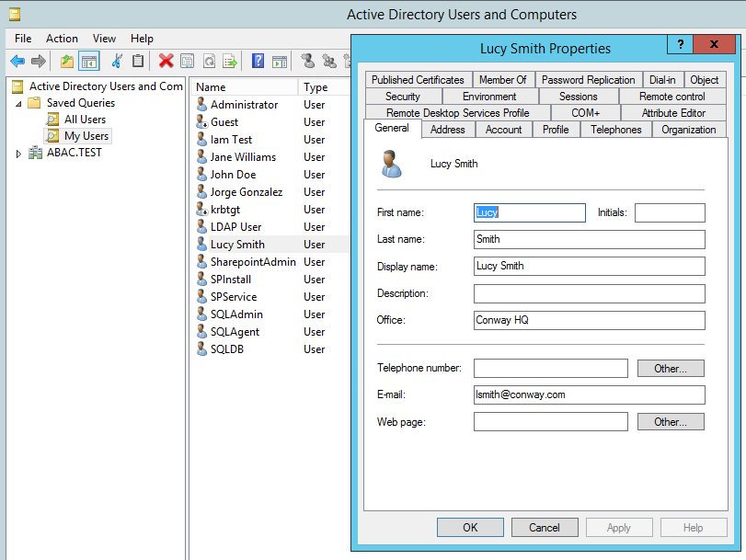Image resolution: width=746 pixels, height=560 pixels.
Task: Select the All Users saved query
Action: tap(85, 120)
